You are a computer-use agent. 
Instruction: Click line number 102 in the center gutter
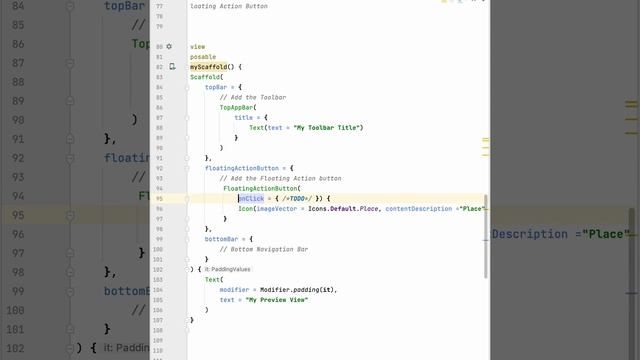coord(158,269)
